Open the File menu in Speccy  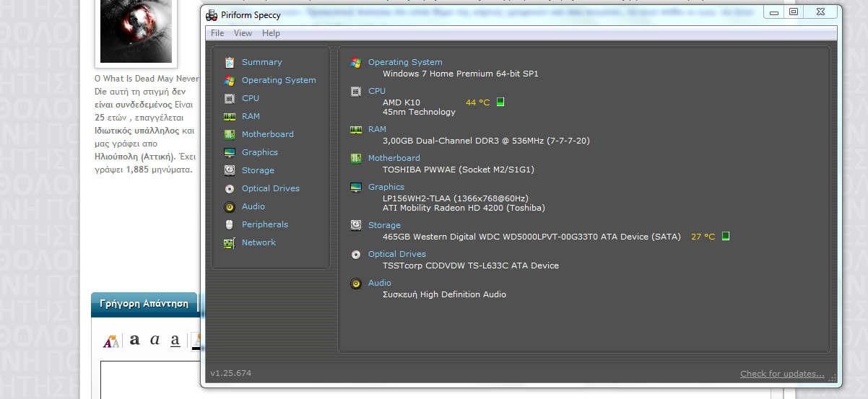coord(217,33)
